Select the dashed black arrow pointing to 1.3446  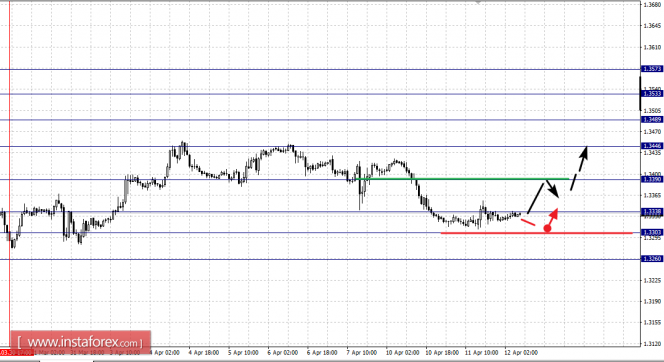point(579,168)
